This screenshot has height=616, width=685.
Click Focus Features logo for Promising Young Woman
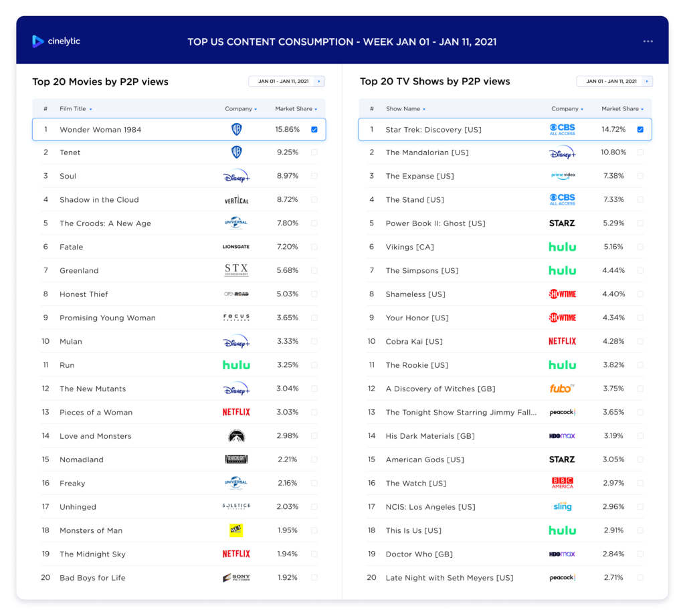point(236,318)
